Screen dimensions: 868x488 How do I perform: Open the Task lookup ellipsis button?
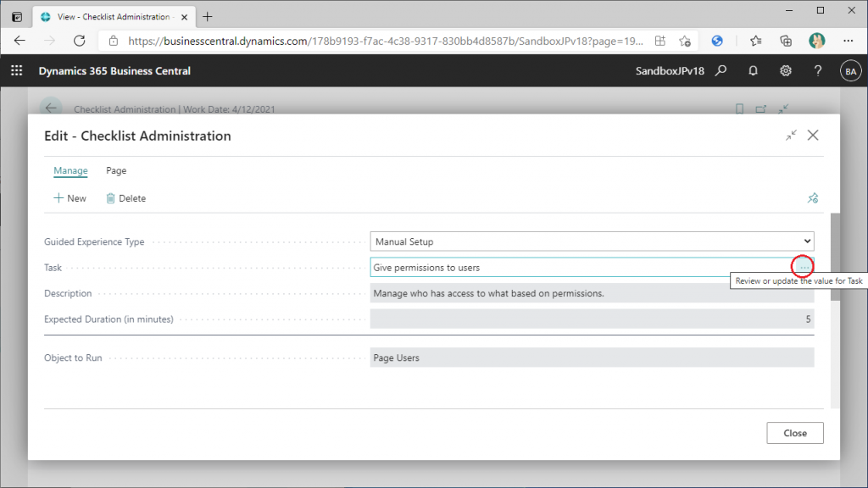tap(804, 267)
